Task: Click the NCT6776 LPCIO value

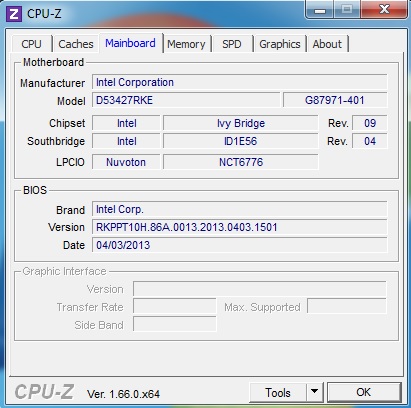Action: pyautogui.click(x=241, y=162)
